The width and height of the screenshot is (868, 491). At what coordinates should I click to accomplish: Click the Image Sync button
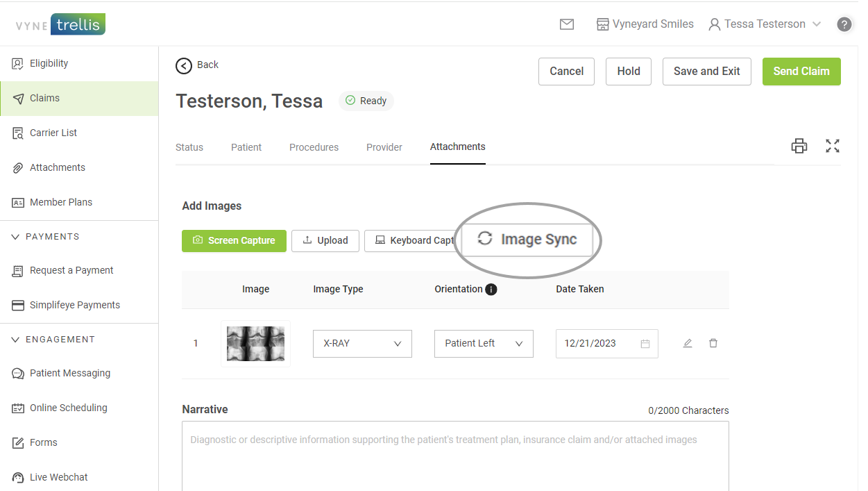[528, 240]
